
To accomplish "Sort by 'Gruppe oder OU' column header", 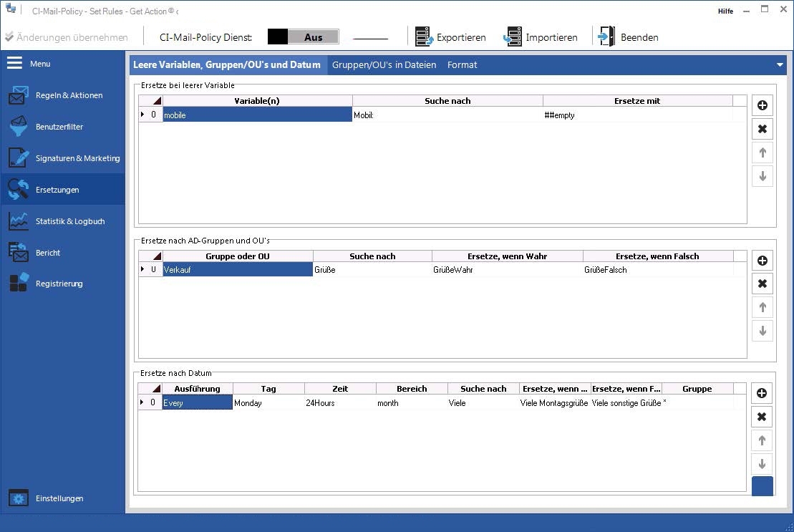I will point(238,256).
